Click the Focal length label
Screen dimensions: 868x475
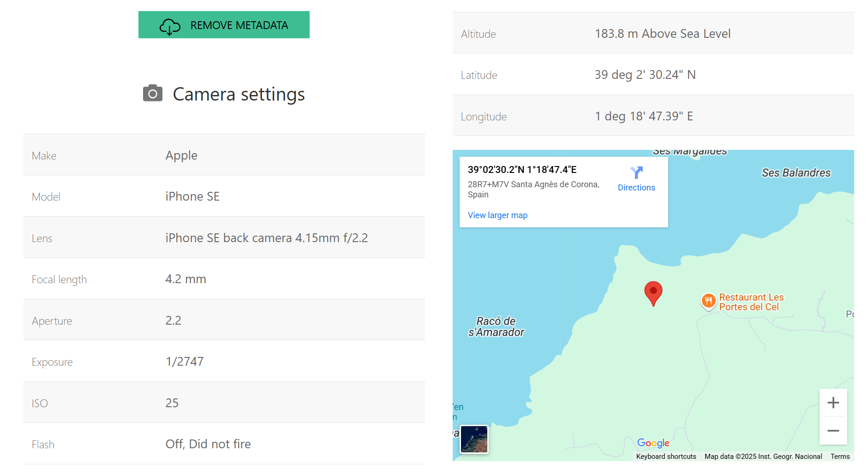[59, 279]
